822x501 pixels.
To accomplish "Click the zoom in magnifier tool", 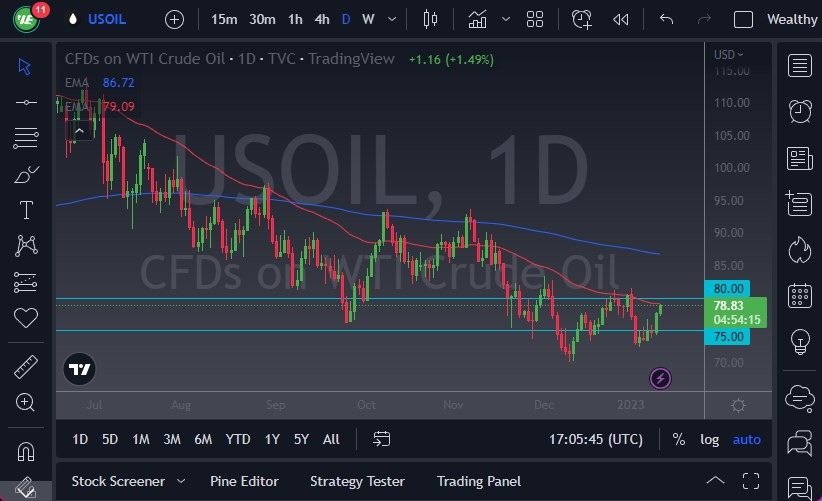I will [x=26, y=402].
